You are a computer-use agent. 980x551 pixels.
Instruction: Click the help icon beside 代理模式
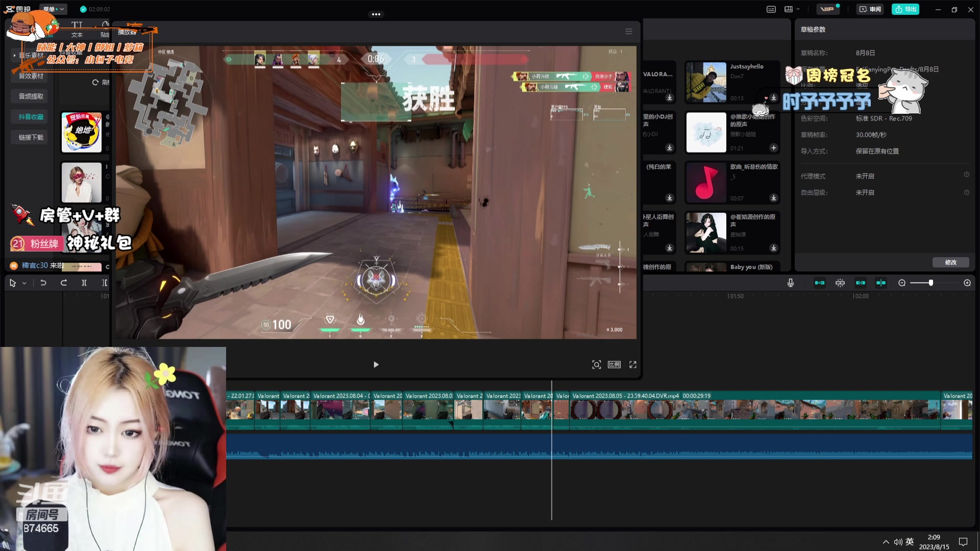(x=966, y=175)
